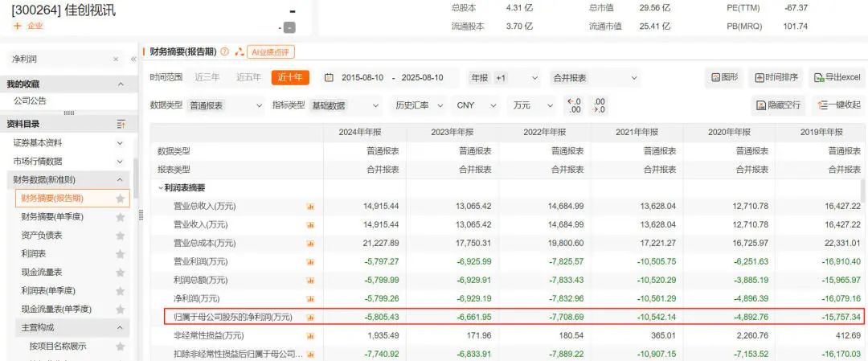The image size is (868, 361).
Task: Open the 历史汇率 dropdown
Action: coord(418,105)
